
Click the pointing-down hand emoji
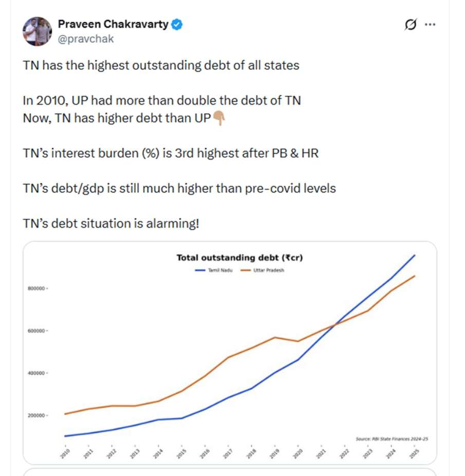point(219,118)
